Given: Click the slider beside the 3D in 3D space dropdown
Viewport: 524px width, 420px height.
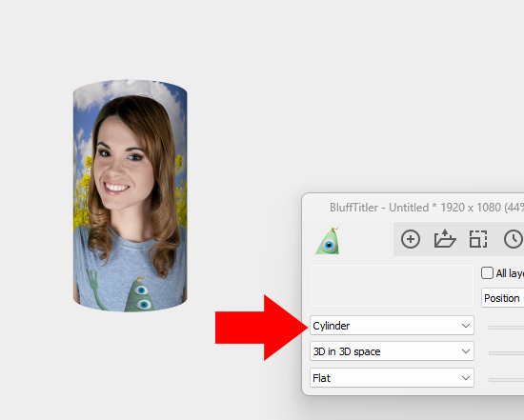Looking at the screenshot, I should pyautogui.click(x=506, y=353).
